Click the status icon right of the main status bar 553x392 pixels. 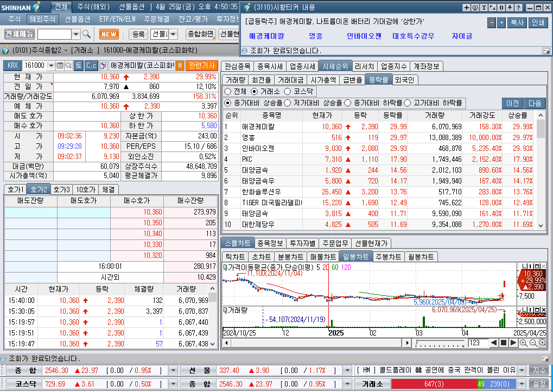(545, 359)
